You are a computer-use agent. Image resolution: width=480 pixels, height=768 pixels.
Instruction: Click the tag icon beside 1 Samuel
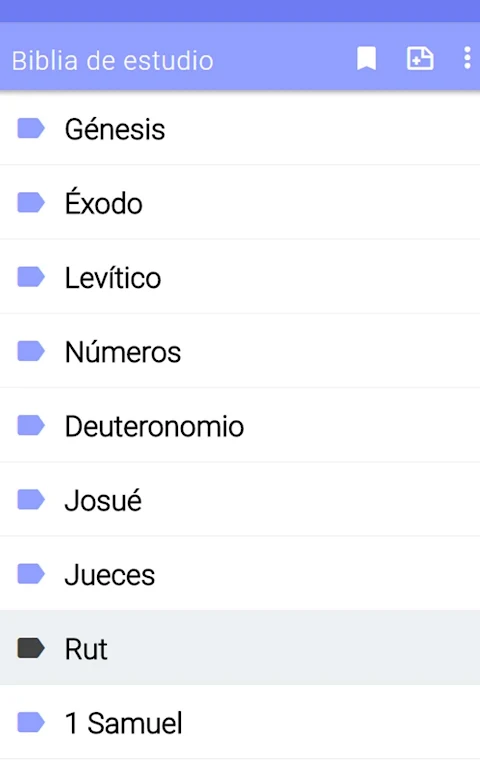(31, 722)
